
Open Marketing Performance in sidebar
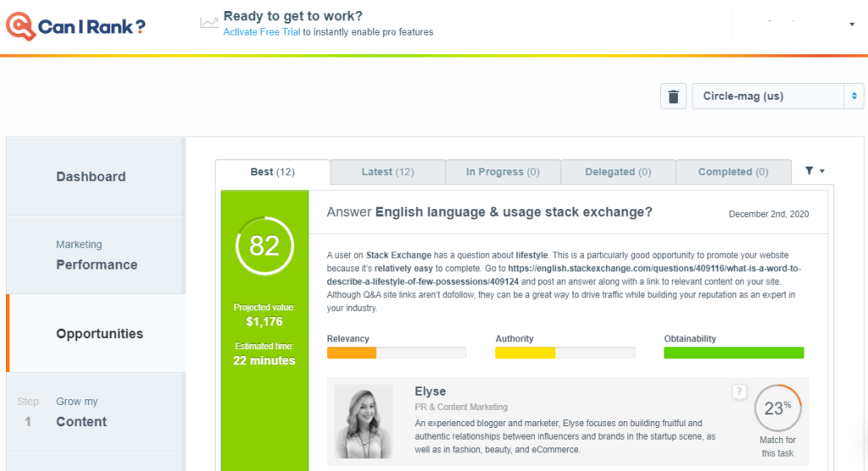coord(95,255)
